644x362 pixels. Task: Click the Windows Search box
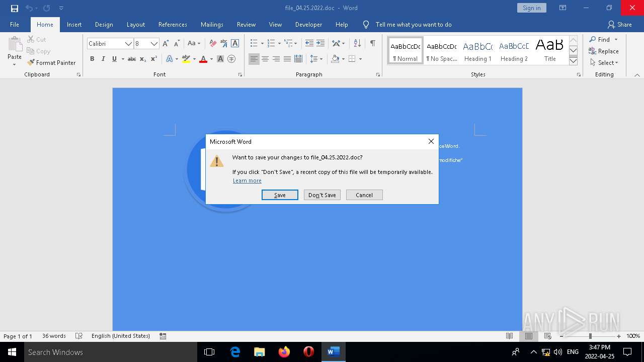111,352
